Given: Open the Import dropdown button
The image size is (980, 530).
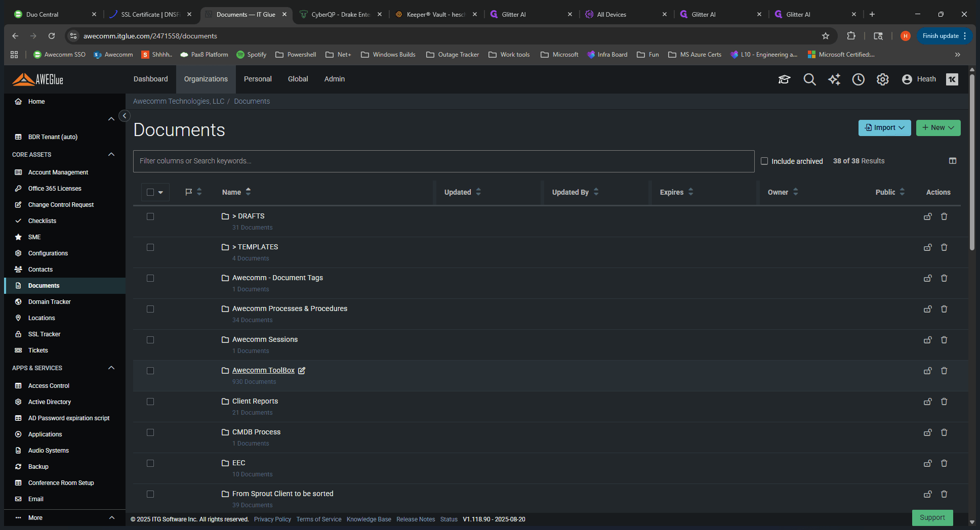Looking at the screenshot, I should [884, 128].
